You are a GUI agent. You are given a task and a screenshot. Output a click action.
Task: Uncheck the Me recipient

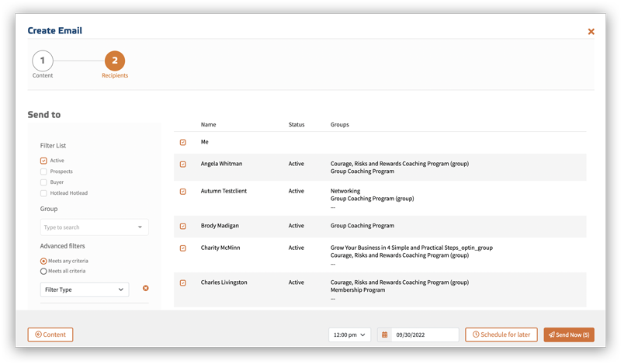183,142
